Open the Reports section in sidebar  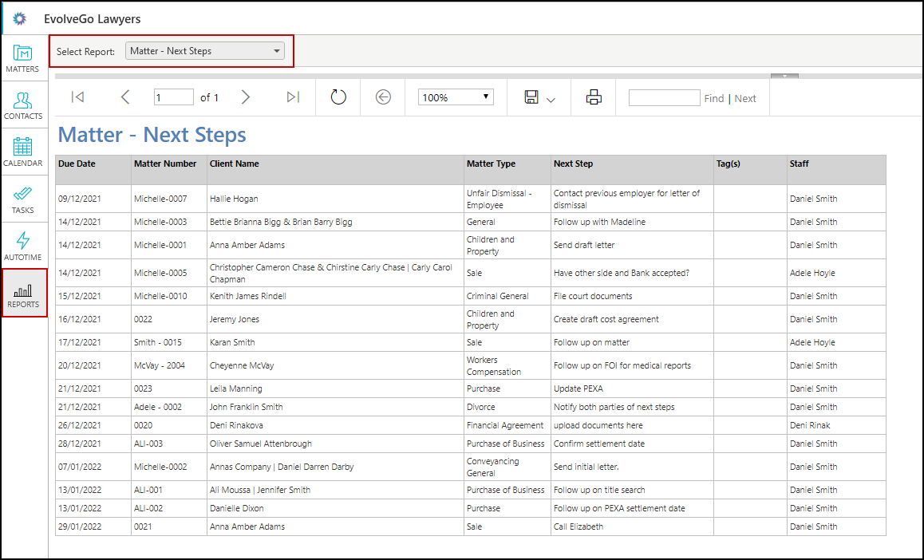24,294
